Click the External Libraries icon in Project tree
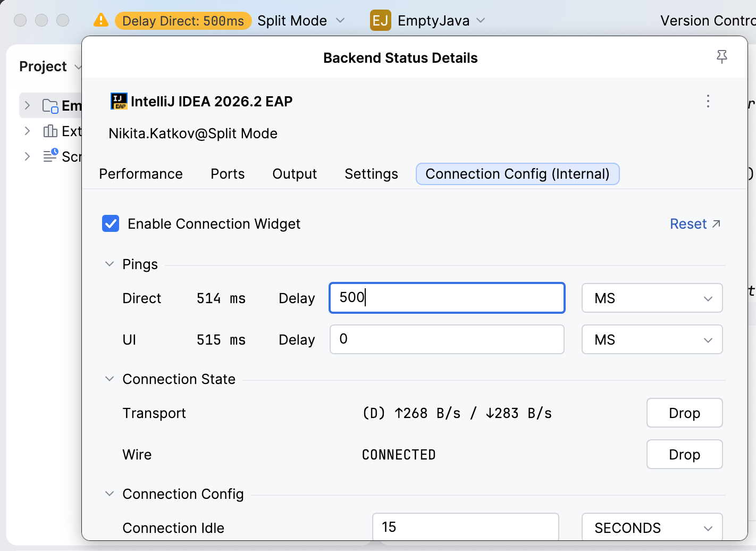Screen dimensions: 756x551 pos(50,131)
